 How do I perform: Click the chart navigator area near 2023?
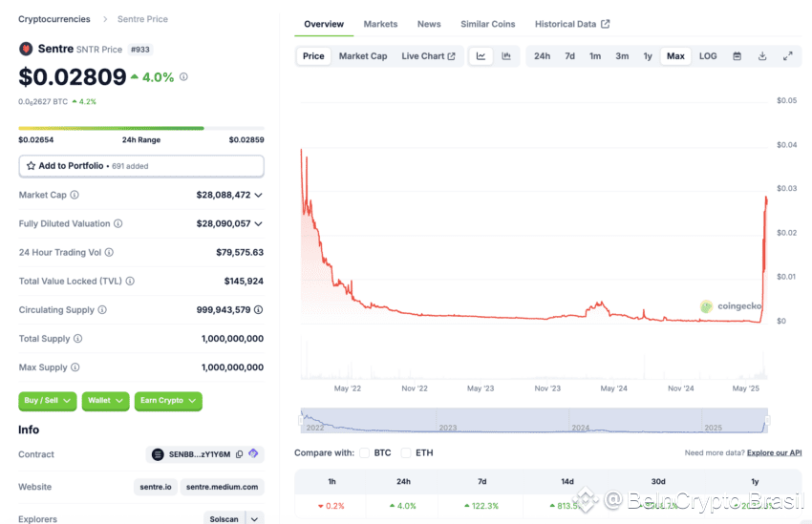click(x=448, y=428)
